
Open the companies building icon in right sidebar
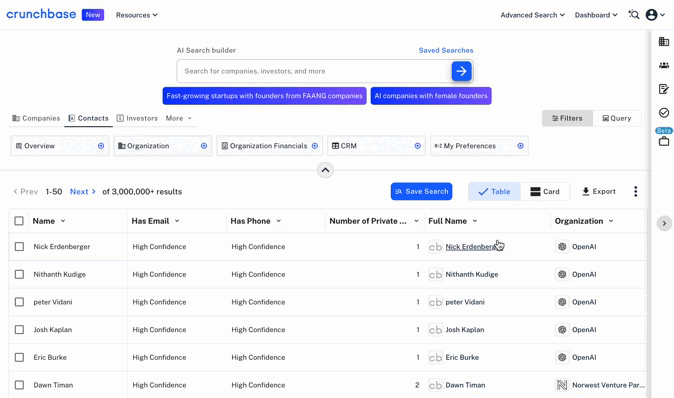664,41
